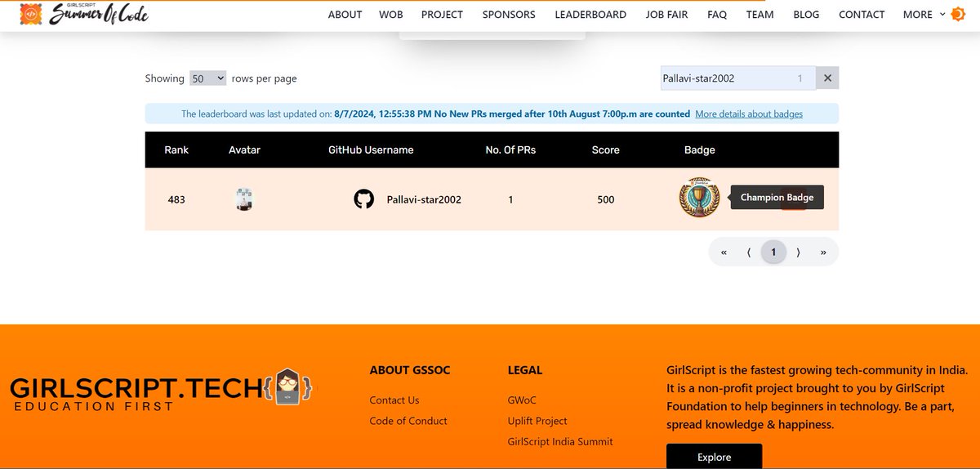Image resolution: width=980 pixels, height=469 pixels.
Task: Click the rank value 483
Action: 176,199
